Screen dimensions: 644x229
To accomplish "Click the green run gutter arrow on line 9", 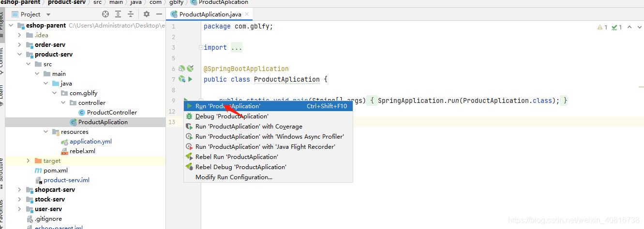I will coord(186,100).
